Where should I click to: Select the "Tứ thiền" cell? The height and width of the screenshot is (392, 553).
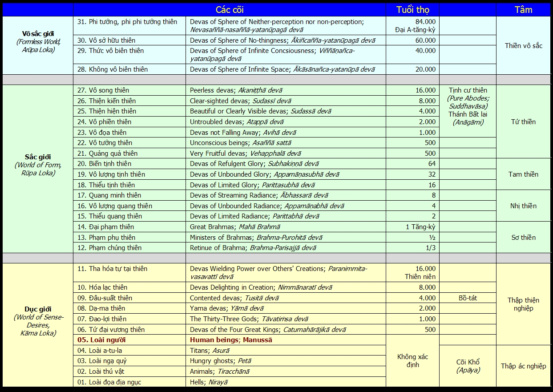coord(523,121)
